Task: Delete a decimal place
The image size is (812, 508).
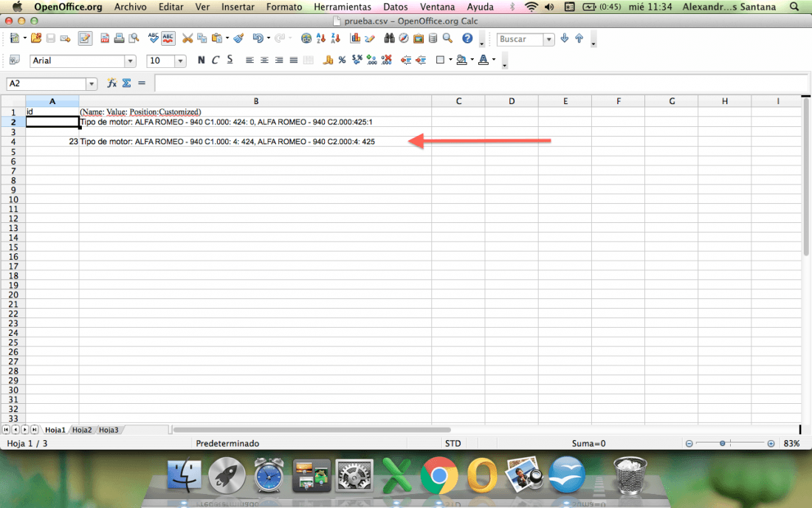Action: pyautogui.click(x=386, y=60)
